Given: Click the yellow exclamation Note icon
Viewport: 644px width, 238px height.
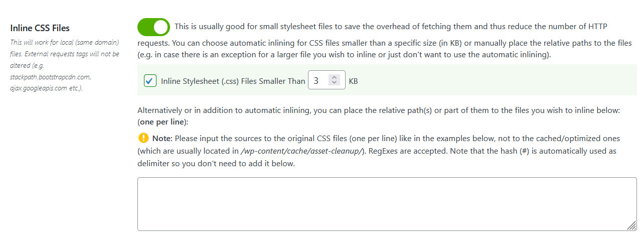Looking at the screenshot, I should [143, 138].
